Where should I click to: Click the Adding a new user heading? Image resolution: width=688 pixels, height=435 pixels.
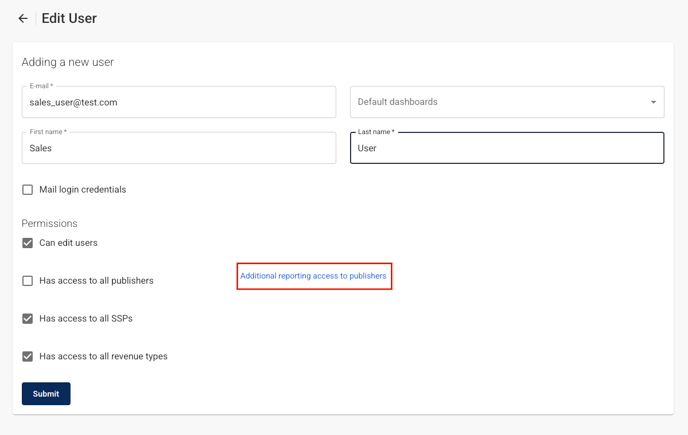tap(68, 62)
